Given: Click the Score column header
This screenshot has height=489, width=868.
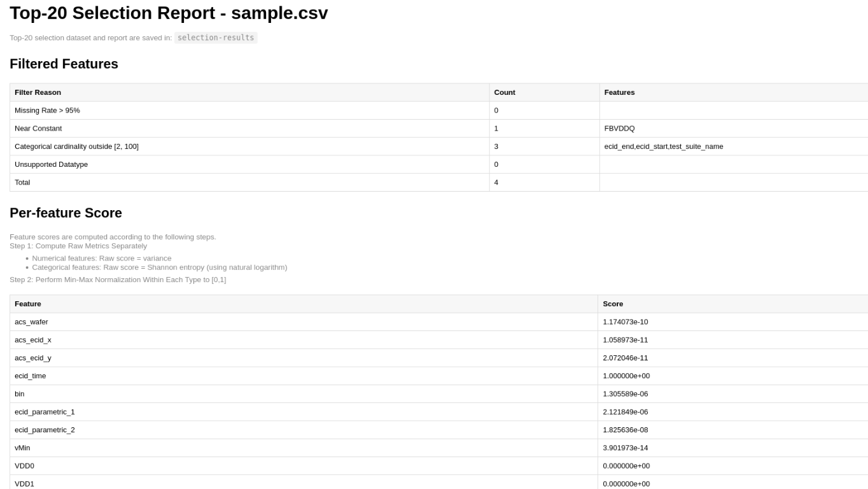Looking at the screenshot, I should (x=613, y=304).
